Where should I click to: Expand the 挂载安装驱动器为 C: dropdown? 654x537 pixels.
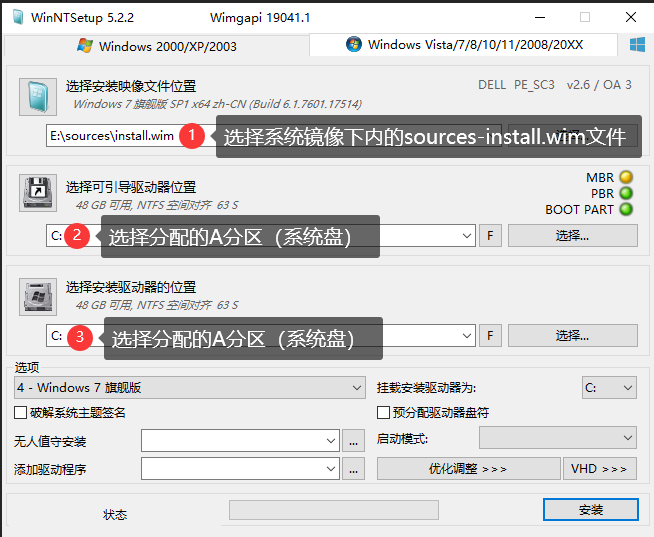pos(609,388)
